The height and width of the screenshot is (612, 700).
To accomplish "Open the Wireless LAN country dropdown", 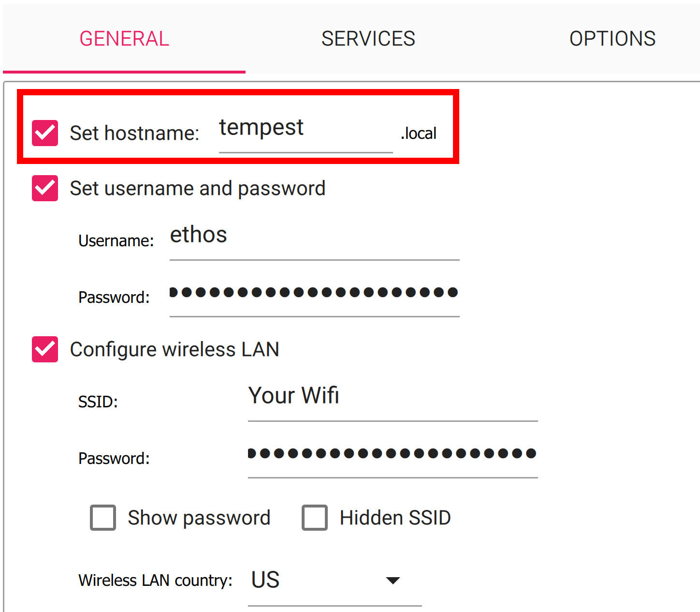I will point(334,580).
